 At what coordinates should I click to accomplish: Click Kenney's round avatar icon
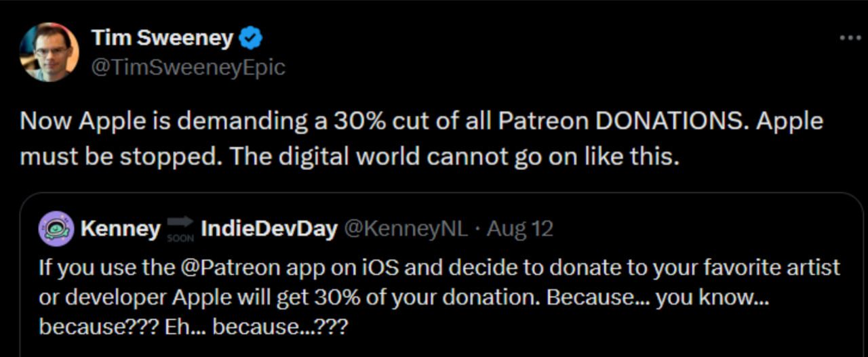56,229
